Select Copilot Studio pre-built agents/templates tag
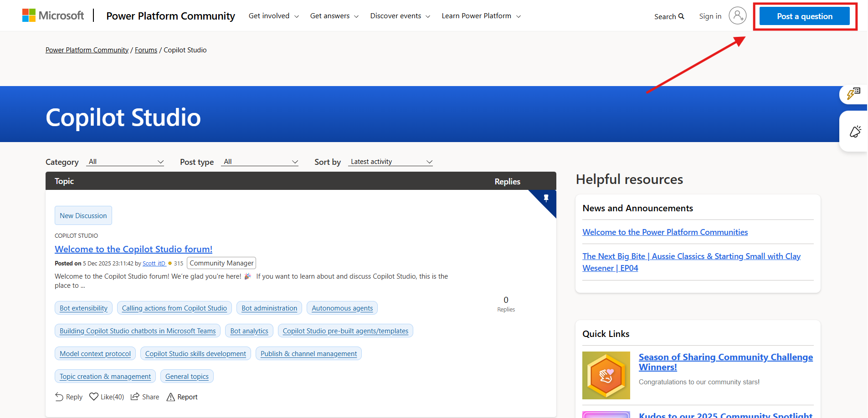Image resolution: width=868 pixels, height=418 pixels. 345,331
